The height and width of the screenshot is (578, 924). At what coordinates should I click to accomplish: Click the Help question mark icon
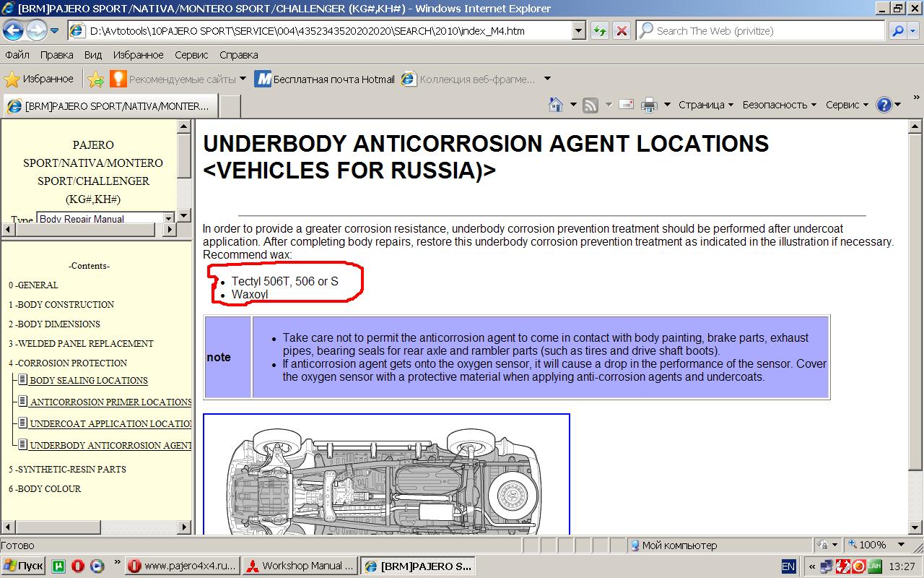coord(884,105)
